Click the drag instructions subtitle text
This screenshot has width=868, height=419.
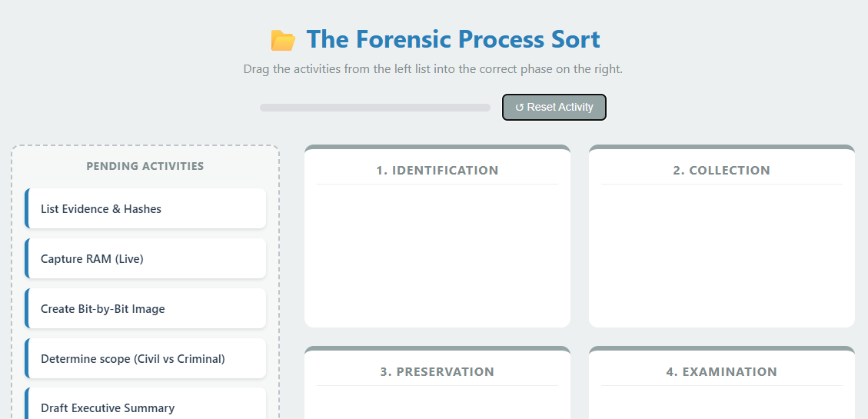click(x=433, y=69)
